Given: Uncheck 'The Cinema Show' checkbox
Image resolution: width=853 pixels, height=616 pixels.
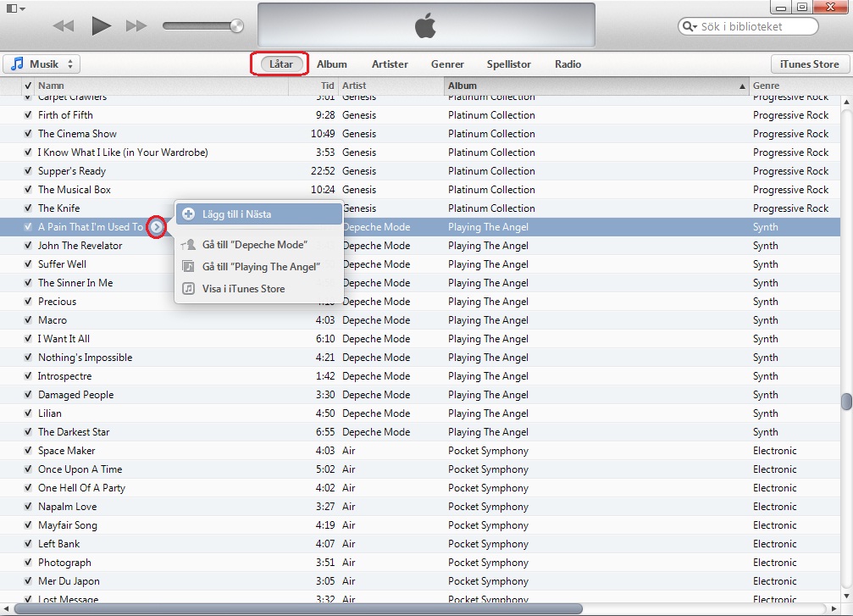Looking at the screenshot, I should click(28, 133).
